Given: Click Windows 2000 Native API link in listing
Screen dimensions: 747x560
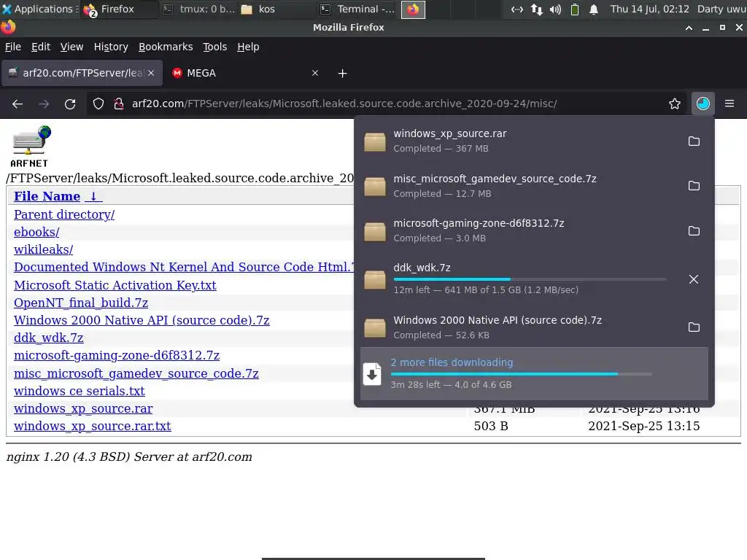Looking at the screenshot, I should tap(142, 321).
